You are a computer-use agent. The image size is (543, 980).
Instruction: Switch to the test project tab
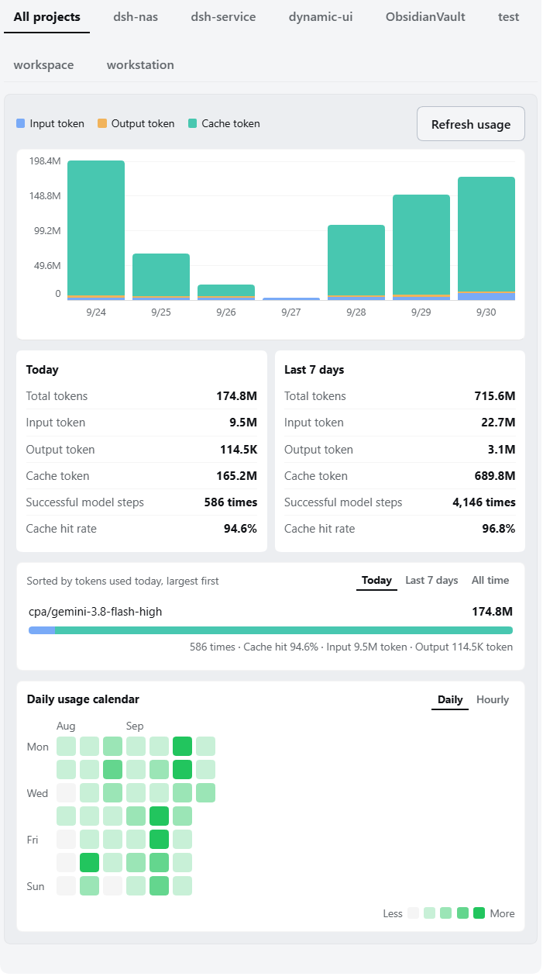pyautogui.click(x=509, y=16)
